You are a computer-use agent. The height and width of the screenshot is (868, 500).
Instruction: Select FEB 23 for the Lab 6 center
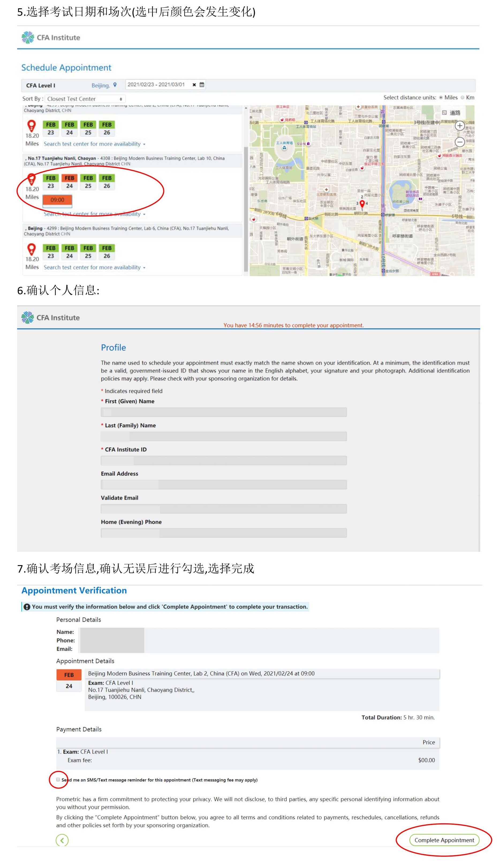pos(51,252)
